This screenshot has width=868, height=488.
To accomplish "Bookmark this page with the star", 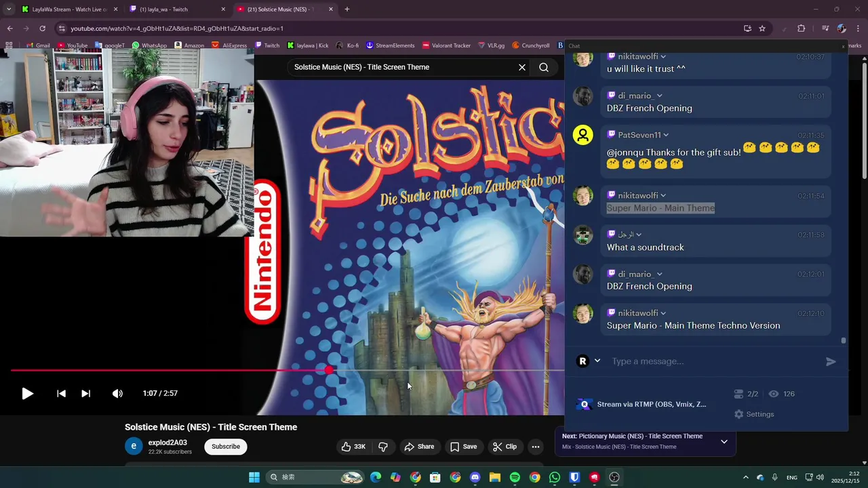I will point(762,28).
